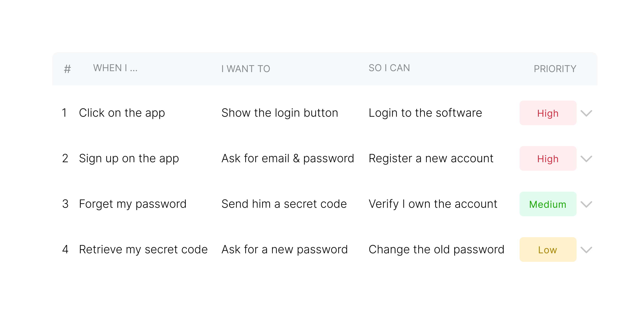Select the Show the login button cell

click(x=279, y=113)
